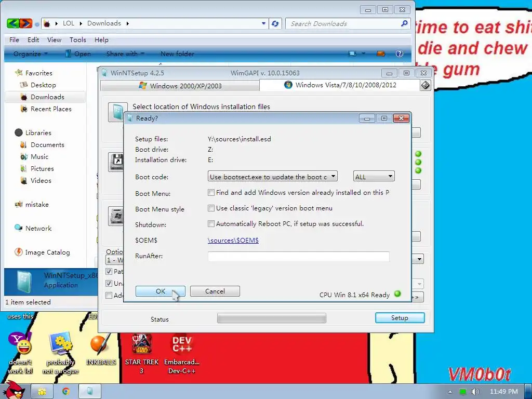The image size is (532, 399).
Task: Click Downloads in the address breadcrumb
Action: click(104, 23)
